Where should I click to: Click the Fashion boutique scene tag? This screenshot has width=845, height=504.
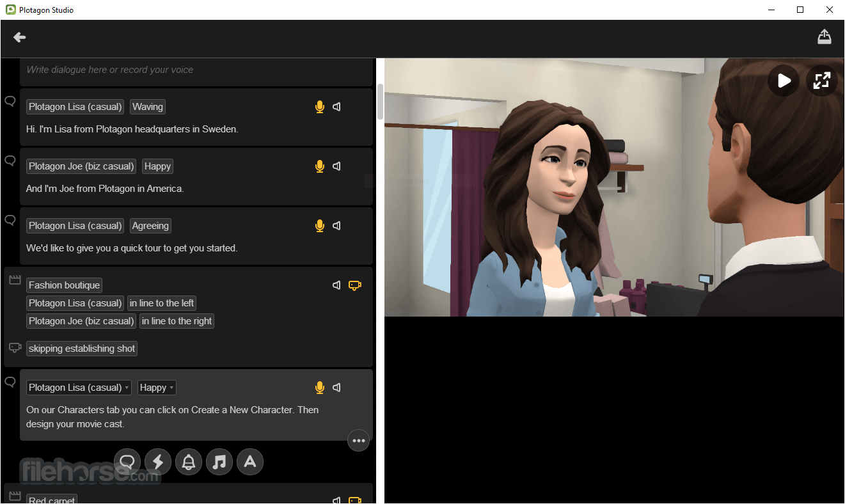point(64,285)
